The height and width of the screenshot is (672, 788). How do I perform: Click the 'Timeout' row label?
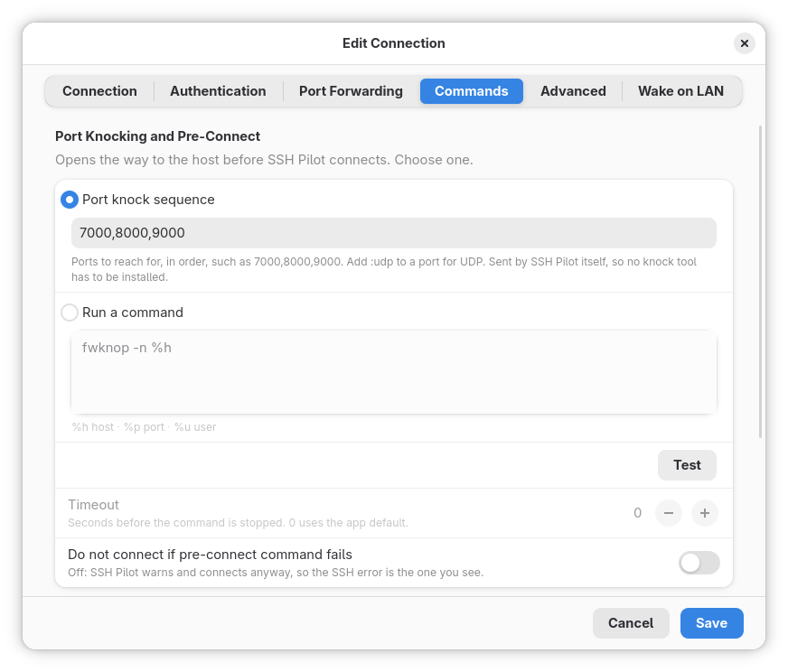(93, 505)
